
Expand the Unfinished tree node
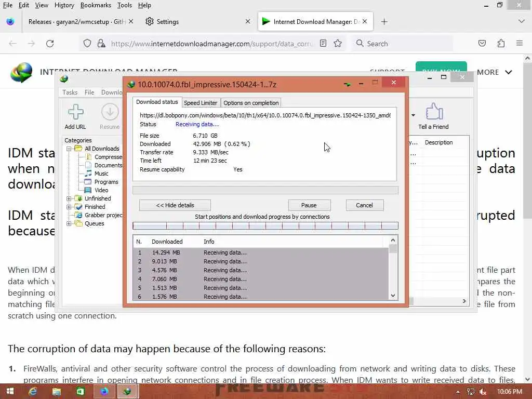pyautogui.click(x=69, y=198)
